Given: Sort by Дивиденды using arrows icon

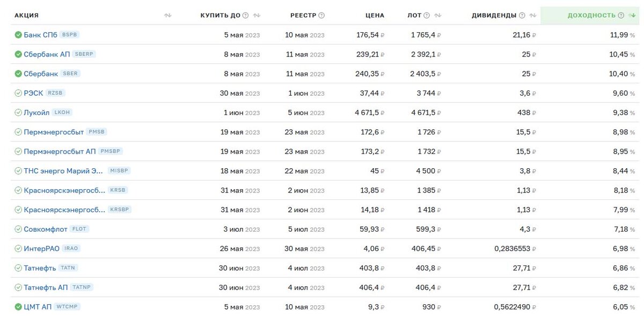Looking at the screenshot, I should (532, 16).
